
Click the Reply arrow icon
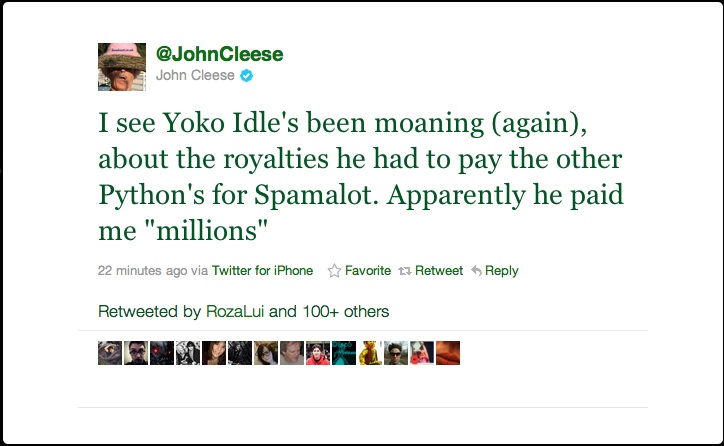click(476, 271)
